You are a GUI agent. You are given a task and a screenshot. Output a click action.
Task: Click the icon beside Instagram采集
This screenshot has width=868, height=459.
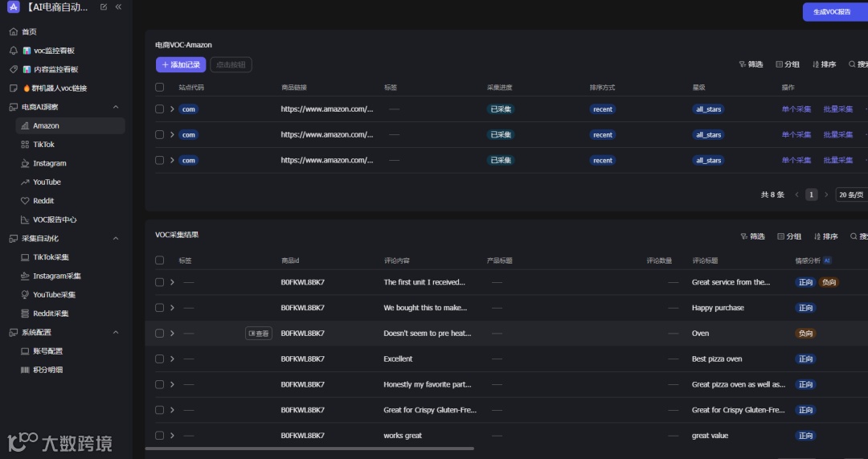[25, 276]
